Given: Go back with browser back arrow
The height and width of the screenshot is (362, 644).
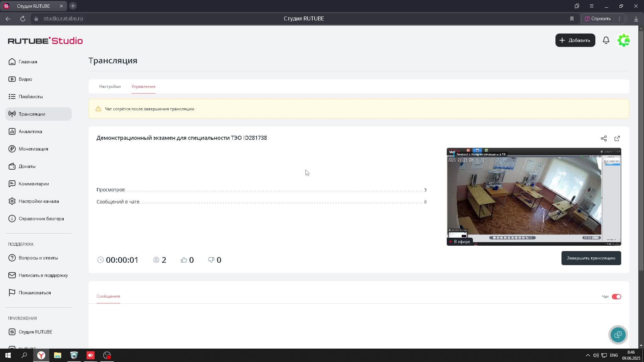Looking at the screenshot, I should tap(8, 19).
